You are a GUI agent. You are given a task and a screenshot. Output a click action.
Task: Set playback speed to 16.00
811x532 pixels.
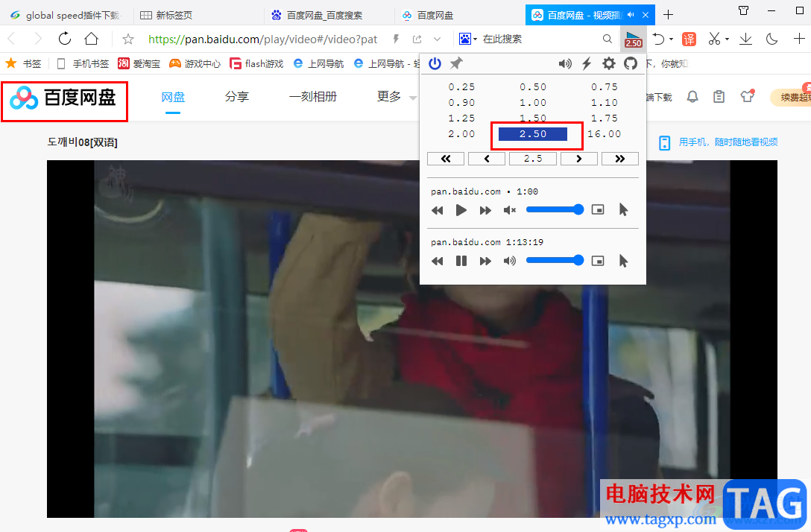[x=604, y=134]
